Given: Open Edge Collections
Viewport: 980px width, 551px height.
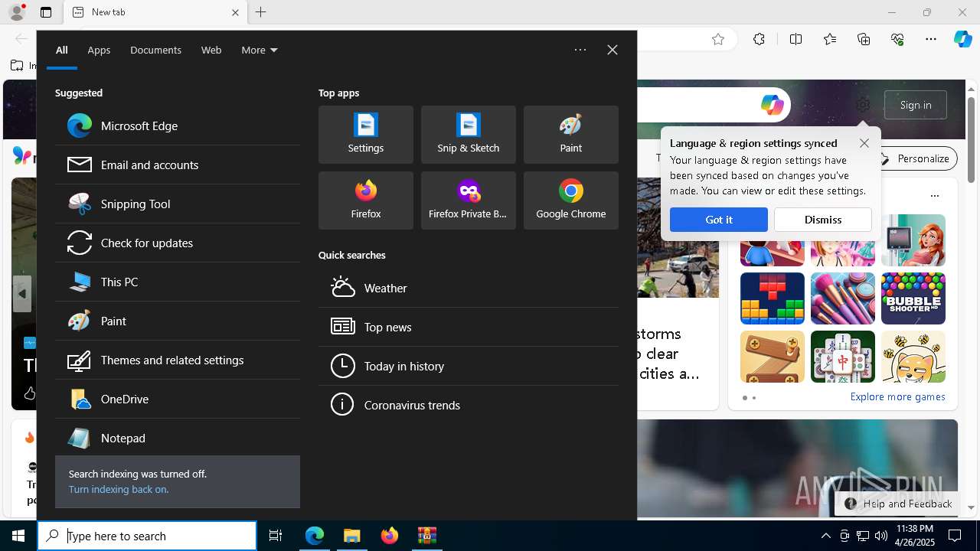Looking at the screenshot, I should coord(864,39).
